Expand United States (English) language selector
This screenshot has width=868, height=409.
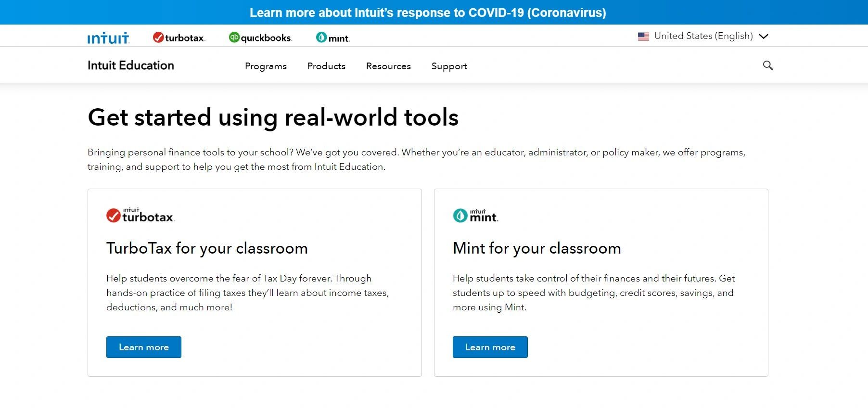click(703, 36)
